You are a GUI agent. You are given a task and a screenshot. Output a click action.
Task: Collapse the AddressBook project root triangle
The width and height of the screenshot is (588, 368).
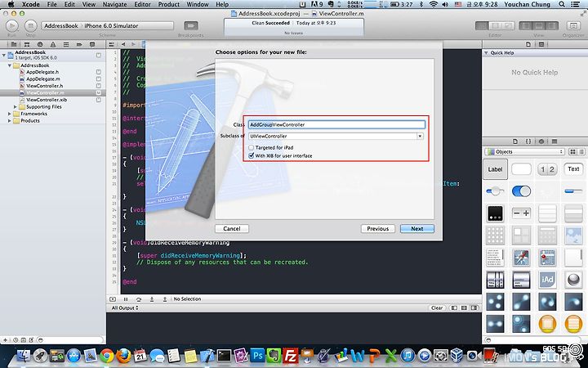(x=4, y=55)
